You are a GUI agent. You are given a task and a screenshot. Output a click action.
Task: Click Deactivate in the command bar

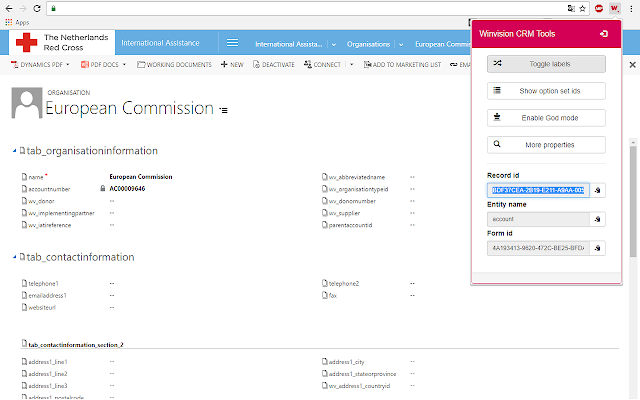pos(273,64)
